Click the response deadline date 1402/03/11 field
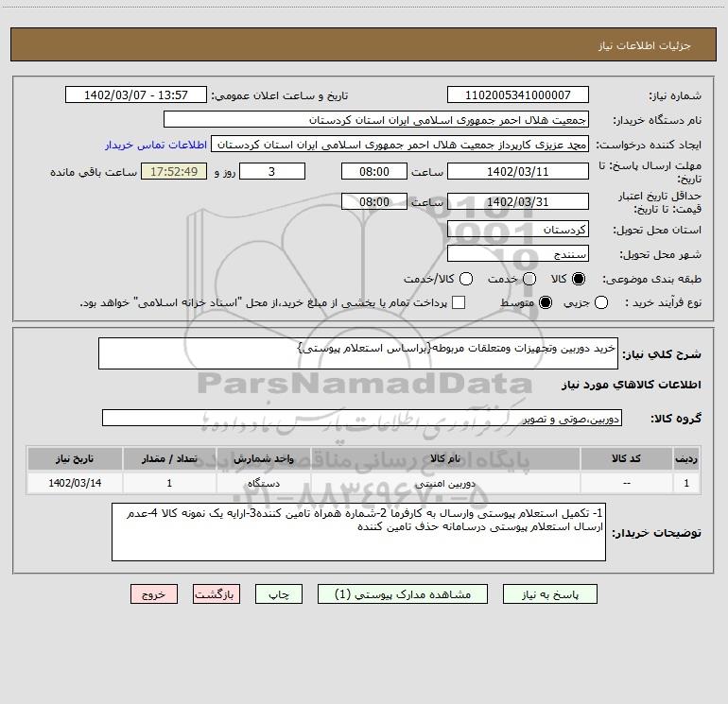This screenshot has width=728, height=704. pos(518,172)
